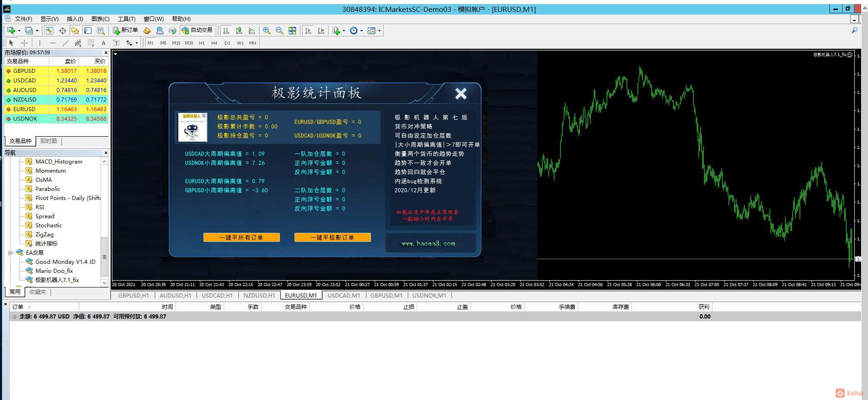Open the Profiles dropdown arrow
The width and height of the screenshot is (868, 400).
tap(37, 31)
